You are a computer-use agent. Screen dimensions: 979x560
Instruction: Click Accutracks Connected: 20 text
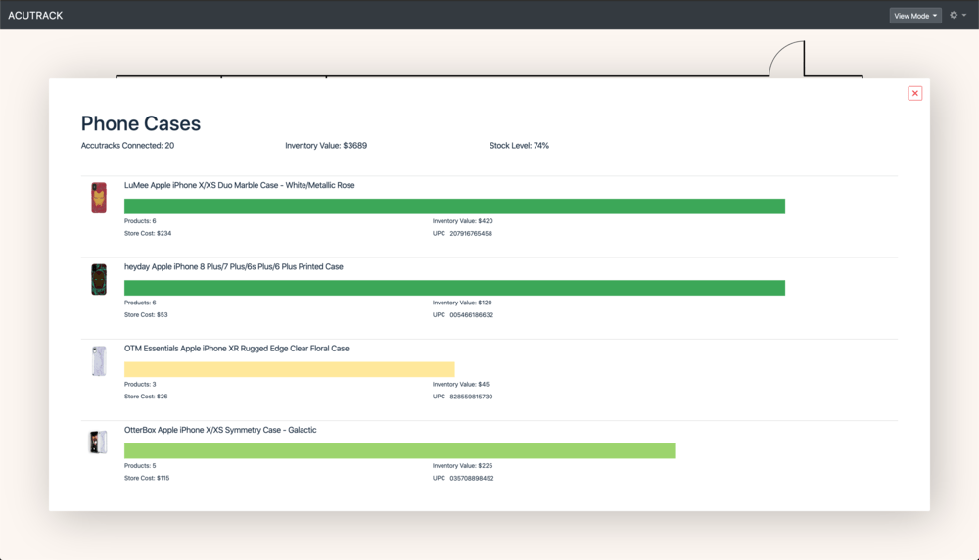pyautogui.click(x=127, y=146)
